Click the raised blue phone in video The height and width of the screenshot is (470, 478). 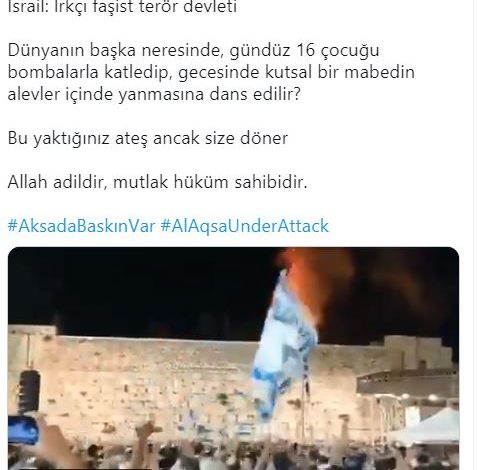22,430
